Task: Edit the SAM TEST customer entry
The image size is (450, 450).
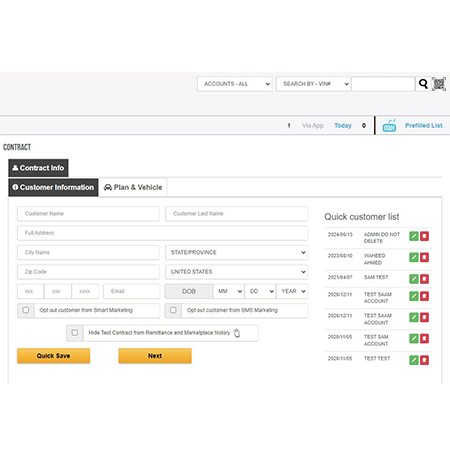Action: coord(414,279)
